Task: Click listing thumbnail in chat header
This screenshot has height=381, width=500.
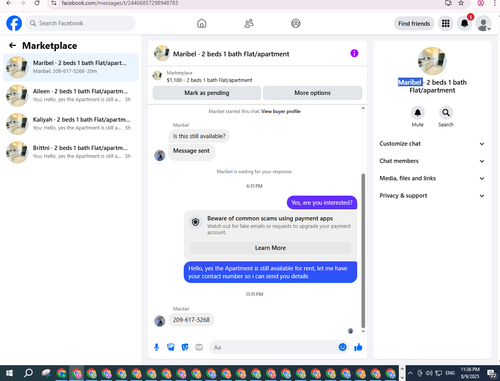Action: tap(162, 53)
